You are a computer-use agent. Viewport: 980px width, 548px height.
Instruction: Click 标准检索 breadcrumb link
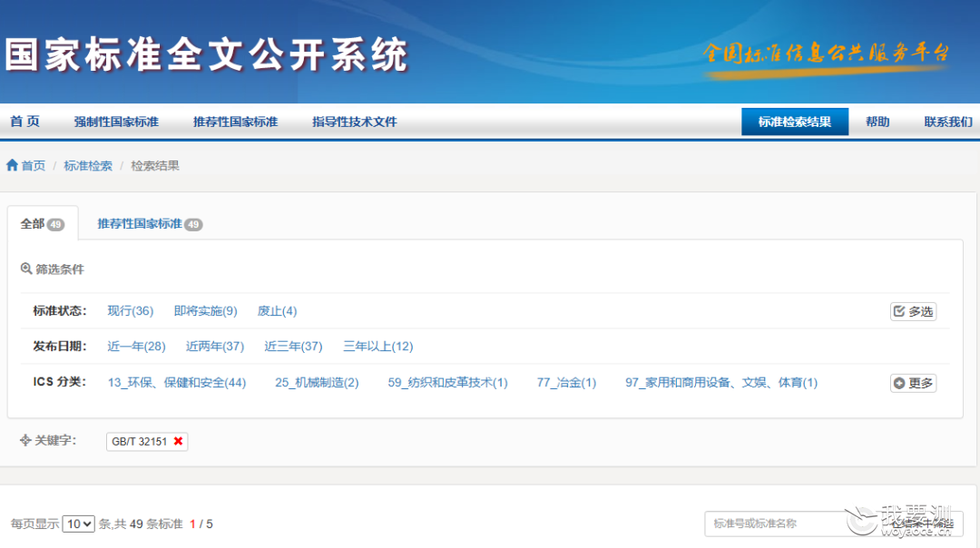point(88,166)
